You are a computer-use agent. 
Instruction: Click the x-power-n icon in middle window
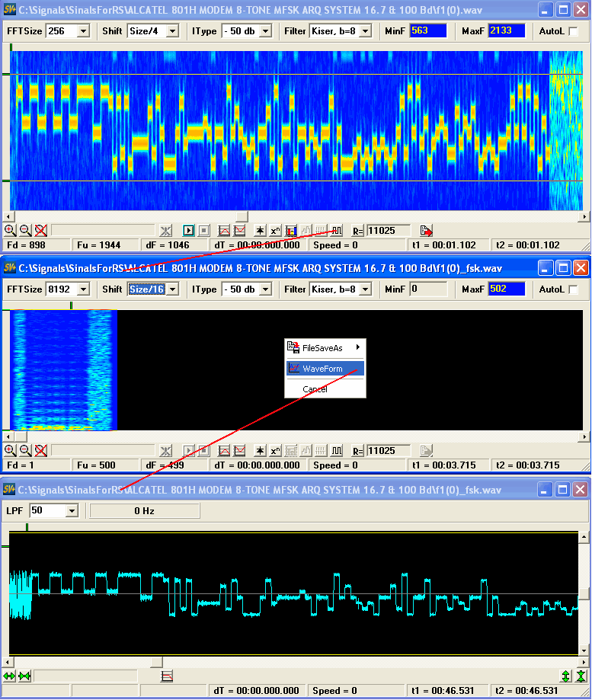click(x=276, y=450)
